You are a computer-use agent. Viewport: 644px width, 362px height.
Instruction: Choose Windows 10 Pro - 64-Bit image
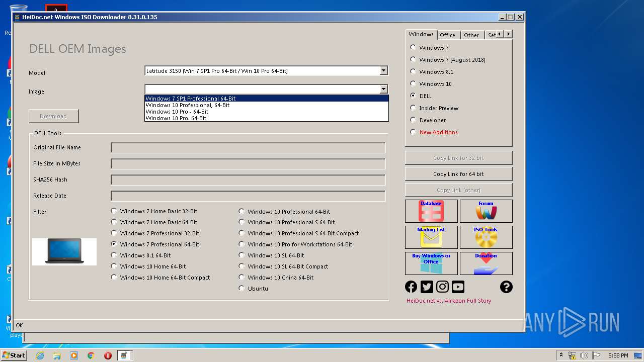point(267,112)
